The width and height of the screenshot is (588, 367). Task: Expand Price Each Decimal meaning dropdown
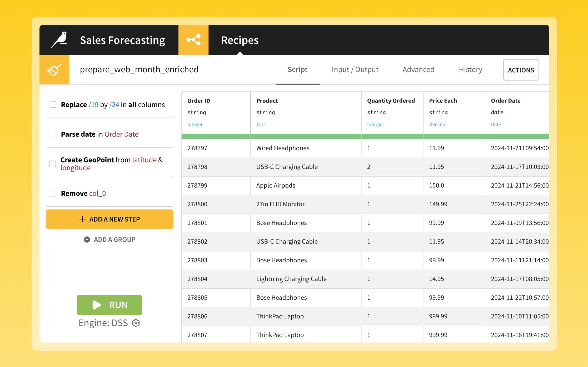point(438,125)
